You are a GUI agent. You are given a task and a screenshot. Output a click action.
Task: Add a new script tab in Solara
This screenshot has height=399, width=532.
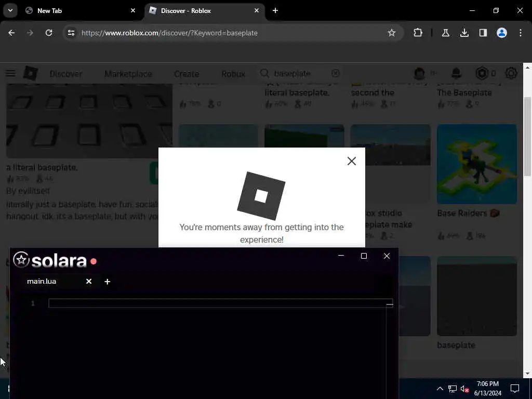coord(107,282)
